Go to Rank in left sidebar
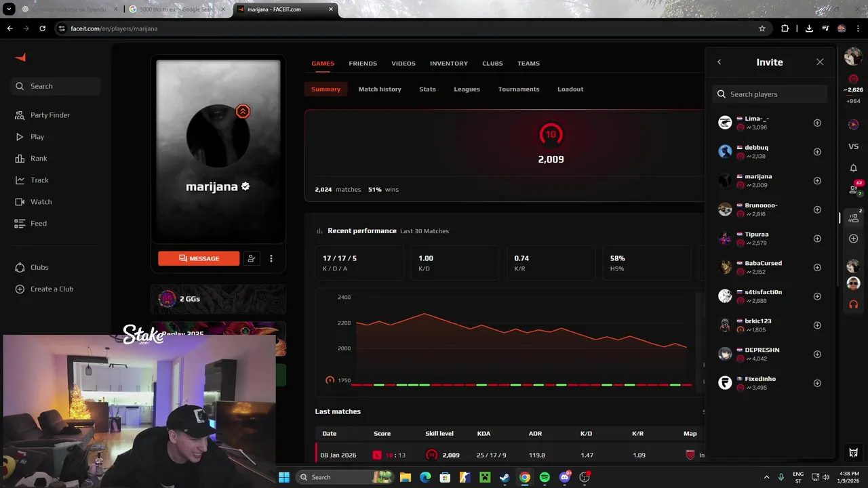868x488 pixels. 39,159
